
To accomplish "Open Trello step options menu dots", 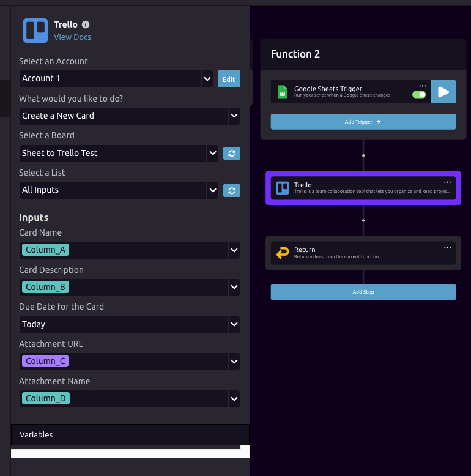I will (447, 182).
